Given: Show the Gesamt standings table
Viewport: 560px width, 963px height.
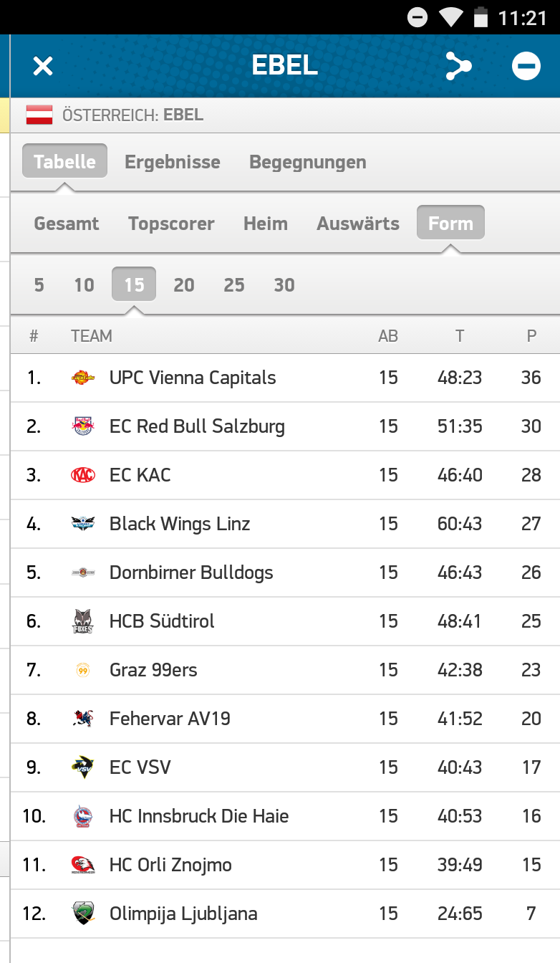Looking at the screenshot, I should tap(67, 224).
